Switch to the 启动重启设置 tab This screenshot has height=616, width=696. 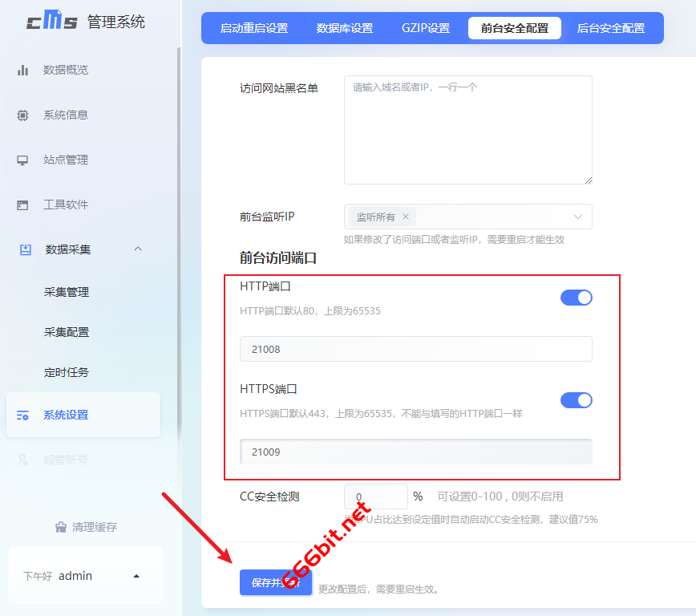point(254,28)
